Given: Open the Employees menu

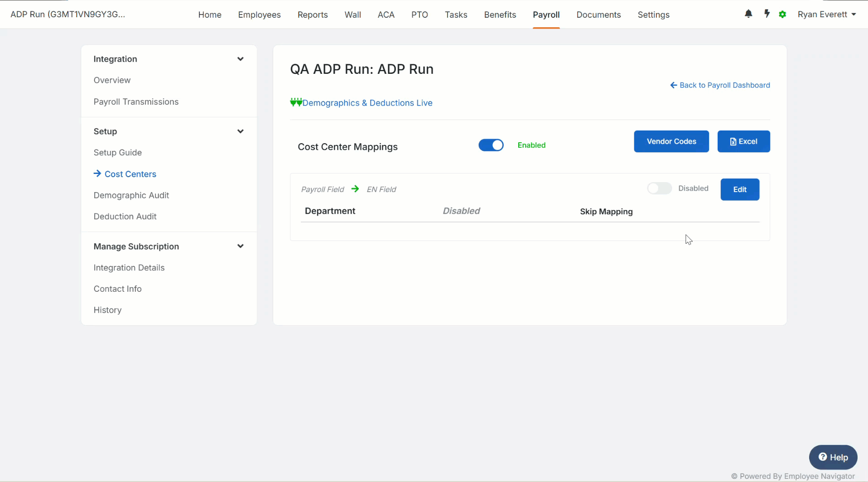Looking at the screenshot, I should click(x=260, y=14).
